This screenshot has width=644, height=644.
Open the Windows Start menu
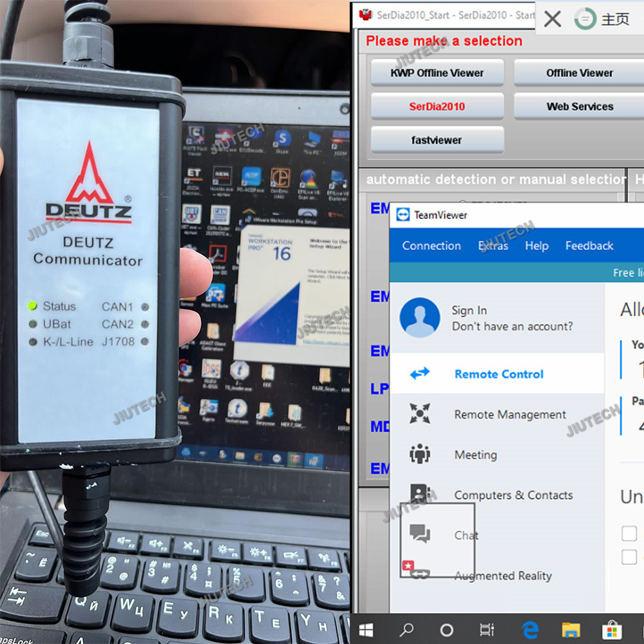(x=366, y=630)
